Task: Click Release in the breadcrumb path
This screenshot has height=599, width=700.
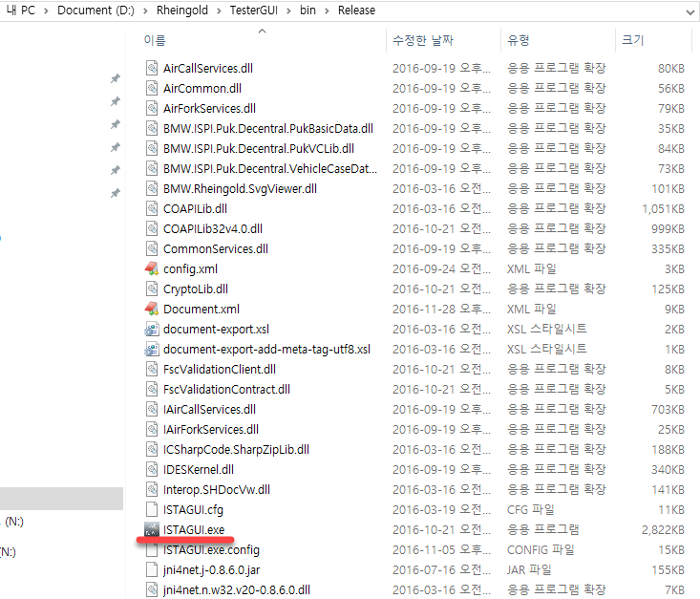Action: [356, 11]
